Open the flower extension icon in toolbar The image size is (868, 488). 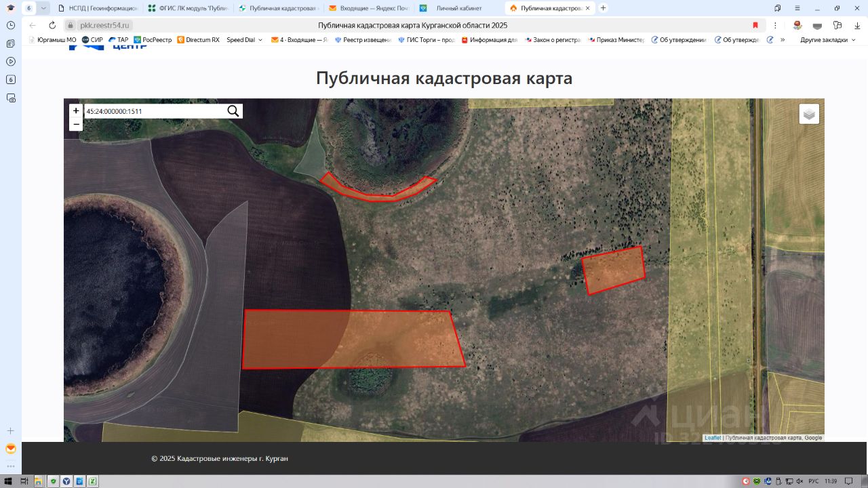(x=797, y=25)
